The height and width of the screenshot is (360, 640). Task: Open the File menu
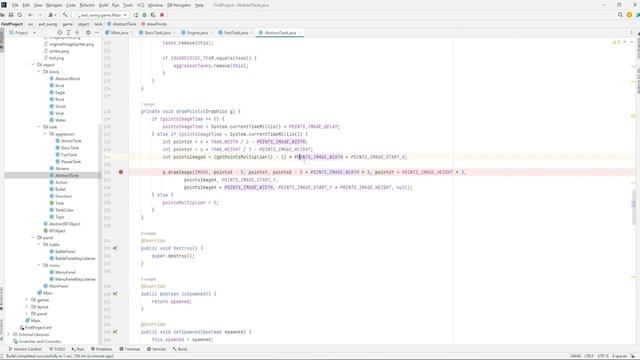click(15, 5)
